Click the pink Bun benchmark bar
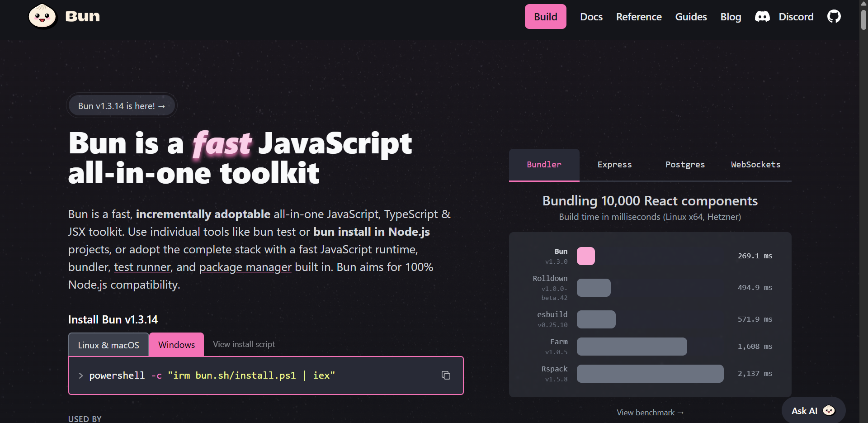 tap(585, 256)
